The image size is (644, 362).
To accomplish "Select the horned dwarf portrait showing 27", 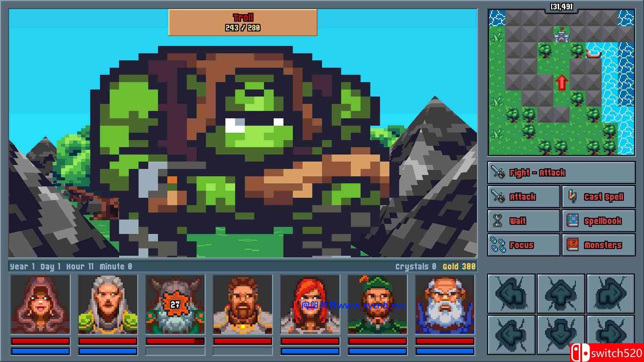I will [x=175, y=304].
